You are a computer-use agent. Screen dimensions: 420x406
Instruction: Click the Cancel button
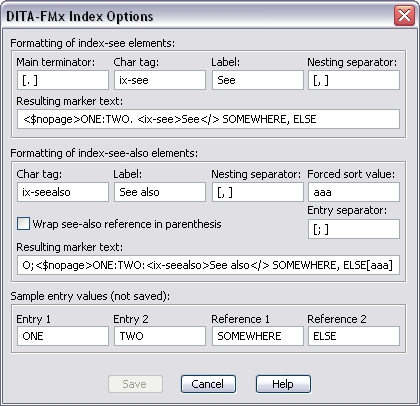pos(208,384)
